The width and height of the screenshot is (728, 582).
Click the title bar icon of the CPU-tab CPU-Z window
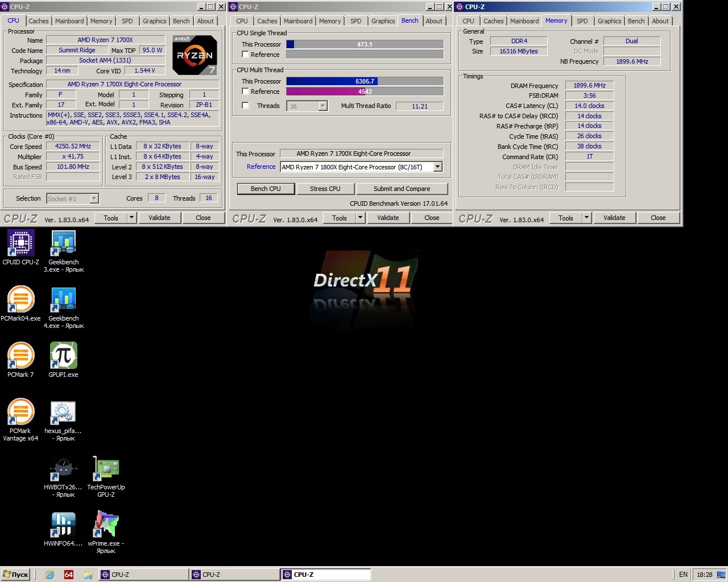(5, 7)
